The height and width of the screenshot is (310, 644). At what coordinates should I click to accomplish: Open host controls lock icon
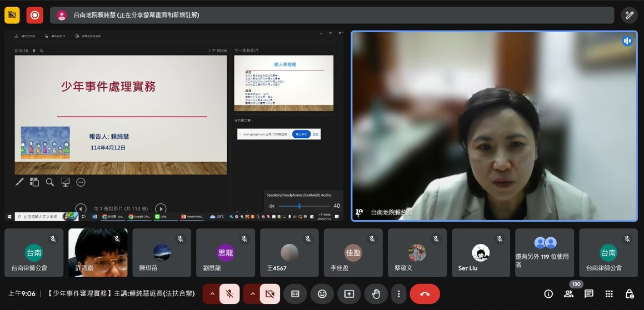[x=629, y=294]
